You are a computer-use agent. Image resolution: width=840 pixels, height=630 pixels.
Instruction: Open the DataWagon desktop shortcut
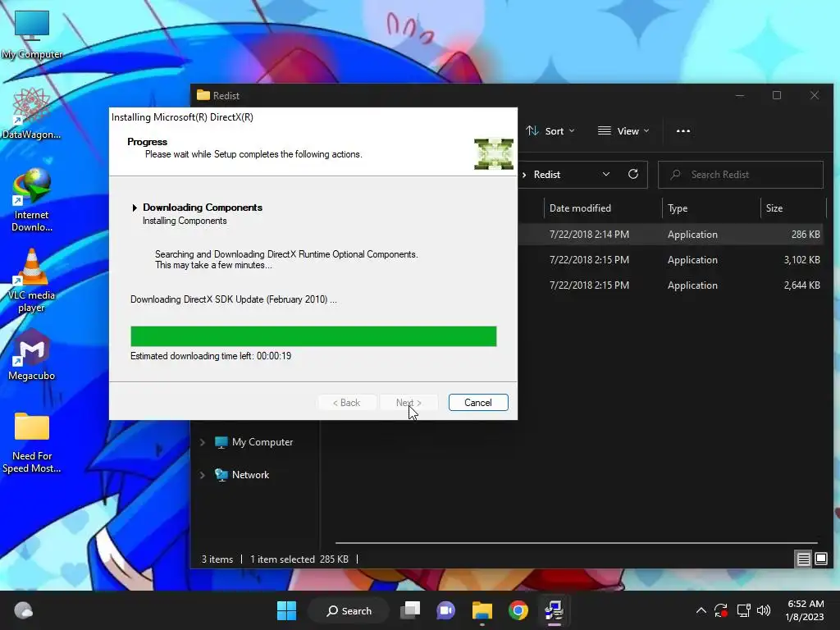click(x=32, y=113)
